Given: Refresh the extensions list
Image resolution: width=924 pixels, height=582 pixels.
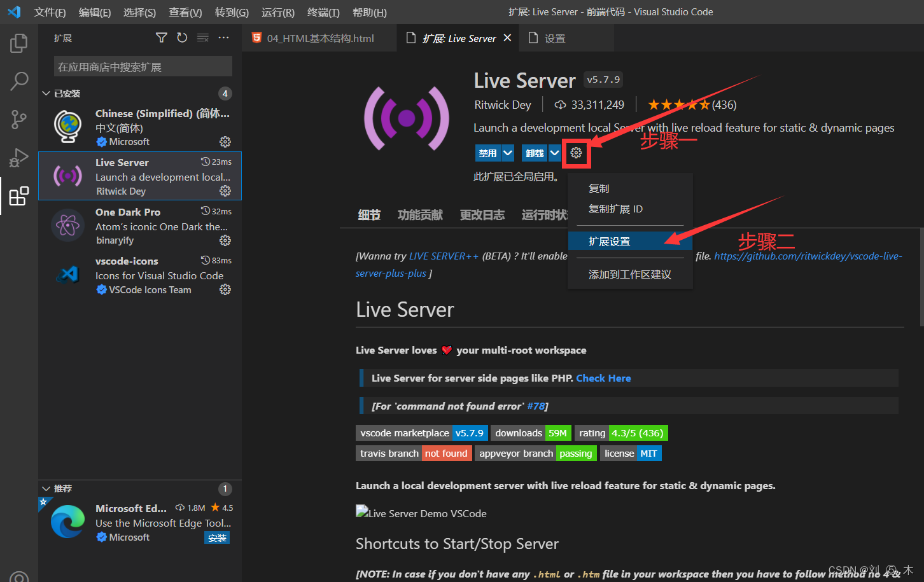Looking at the screenshot, I should [x=181, y=38].
